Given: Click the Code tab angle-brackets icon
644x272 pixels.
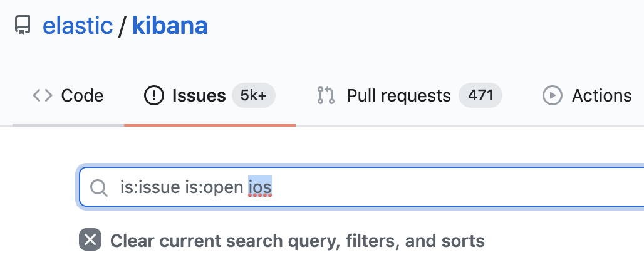Looking at the screenshot, I should point(42,96).
